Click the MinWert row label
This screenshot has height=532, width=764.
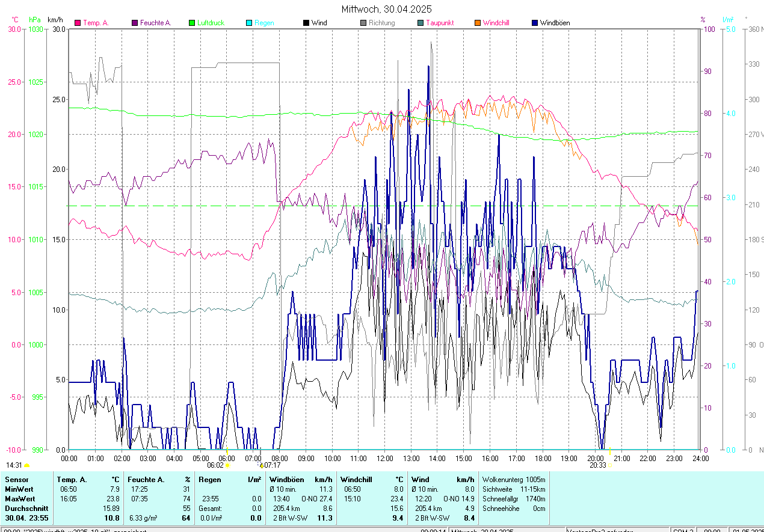(x=19, y=489)
